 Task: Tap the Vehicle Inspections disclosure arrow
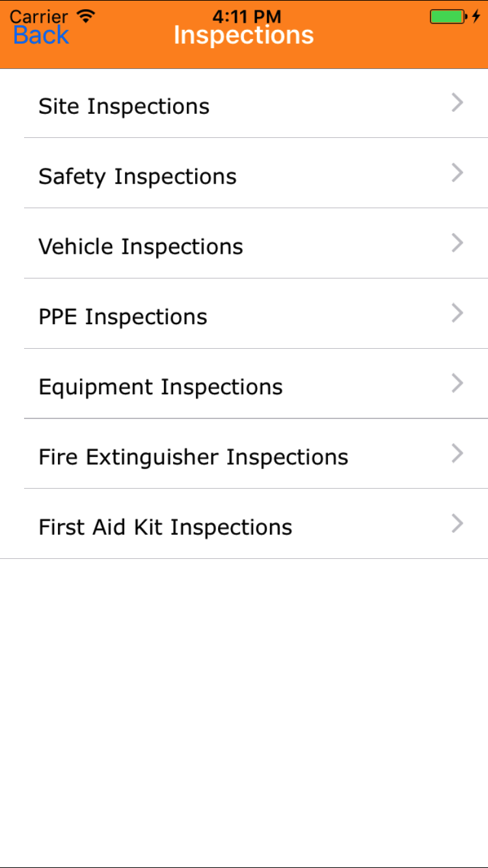coord(457,243)
